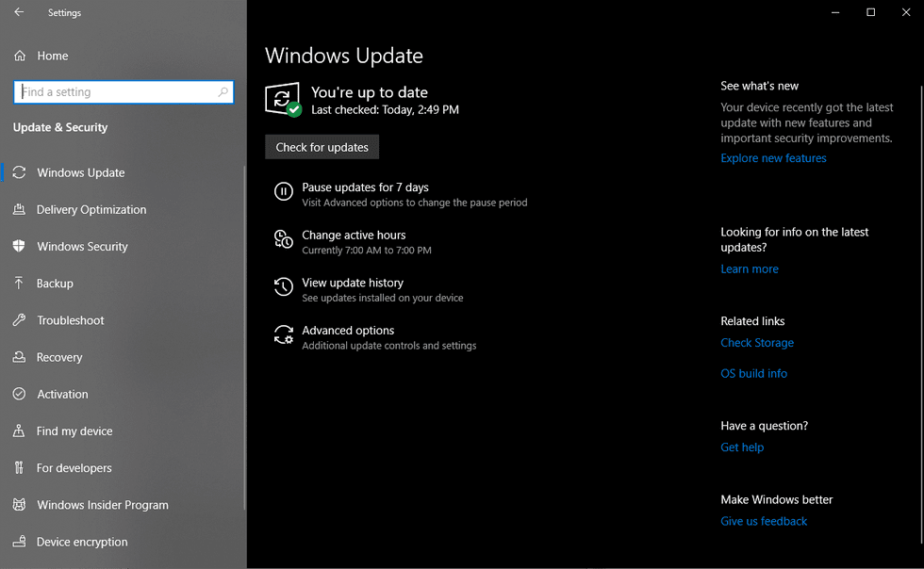Go to Find my device
The image size is (924, 569).
pyautogui.click(x=74, y=431)
